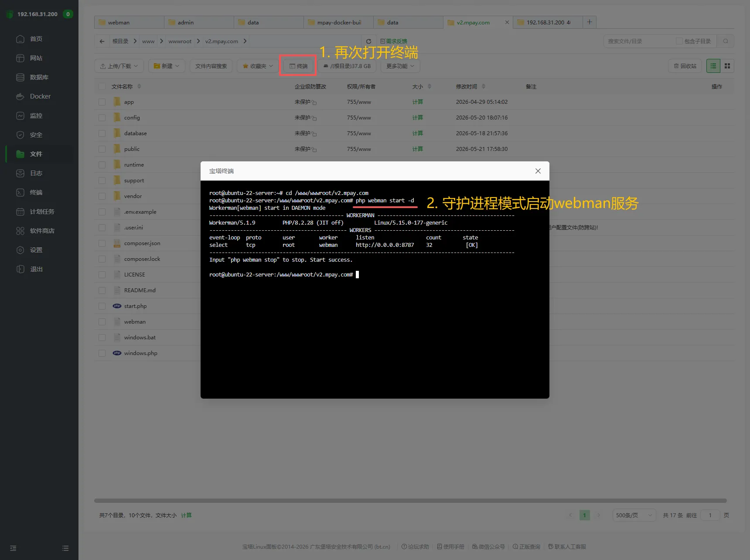Viewport: 750px width, 560px height.
Task: Open the composer.json file name
Action: [142, 243]
